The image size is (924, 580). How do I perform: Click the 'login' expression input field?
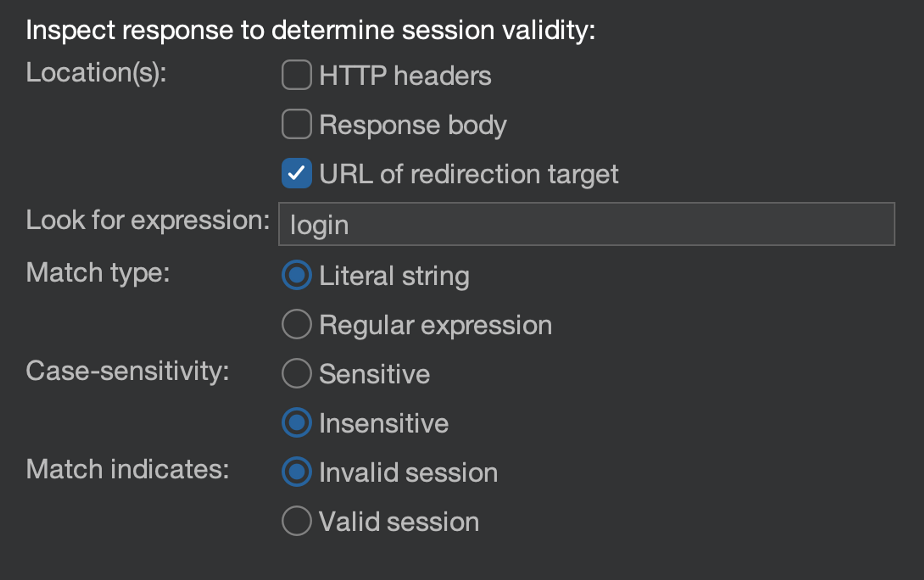(586, 224)
